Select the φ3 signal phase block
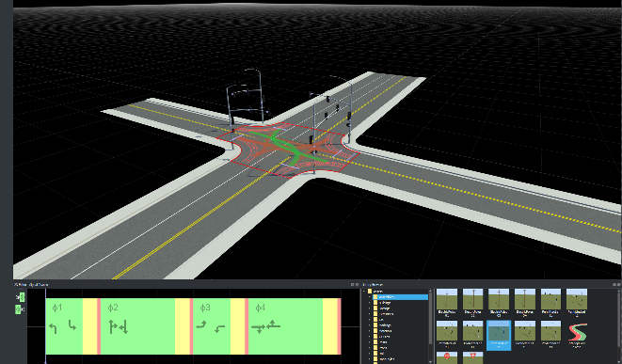This screenshot has height=364, width=622. pos(212,326)
